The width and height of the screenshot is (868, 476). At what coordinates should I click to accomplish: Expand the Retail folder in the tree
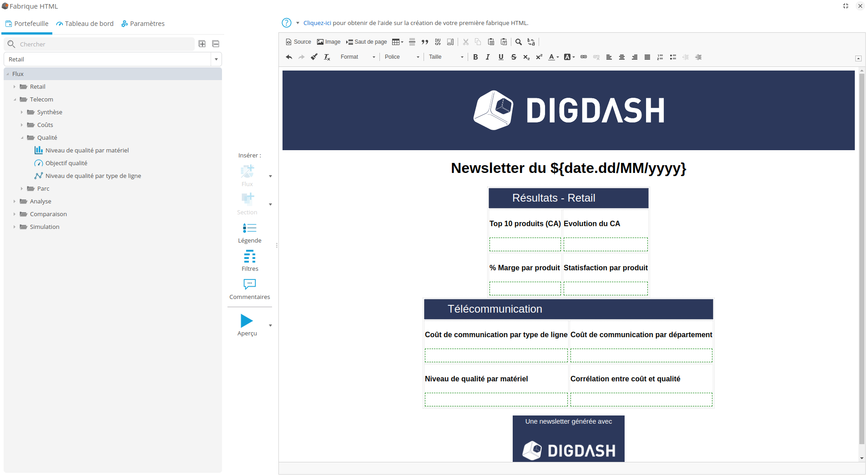(x=14, y=86)
